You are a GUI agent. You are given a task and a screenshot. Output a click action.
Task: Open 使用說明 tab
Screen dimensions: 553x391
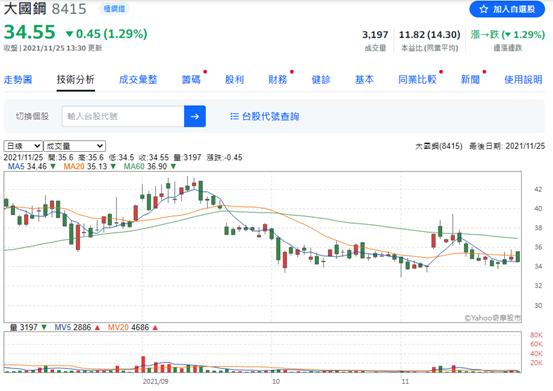click(x=523, y=79)
